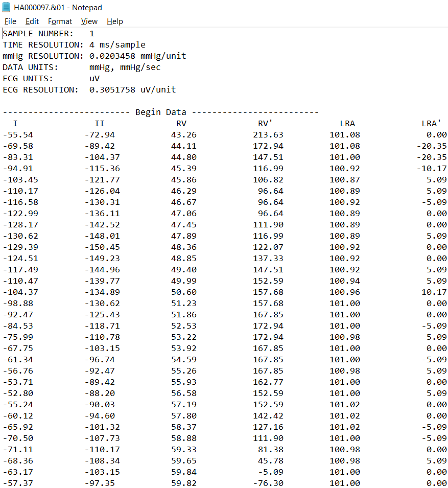
Task: Click the mmHg RESOLUTION value 0.0203458
Action: pyautogui.click(x=111, y=56)
